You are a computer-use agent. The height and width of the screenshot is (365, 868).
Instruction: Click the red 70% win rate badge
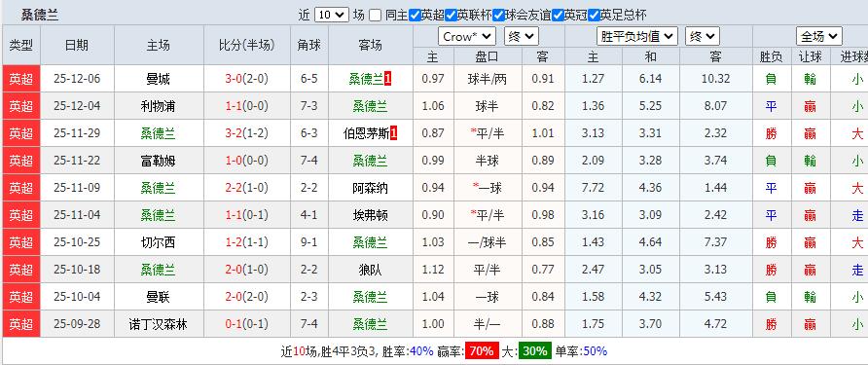(x=482, y=350)
